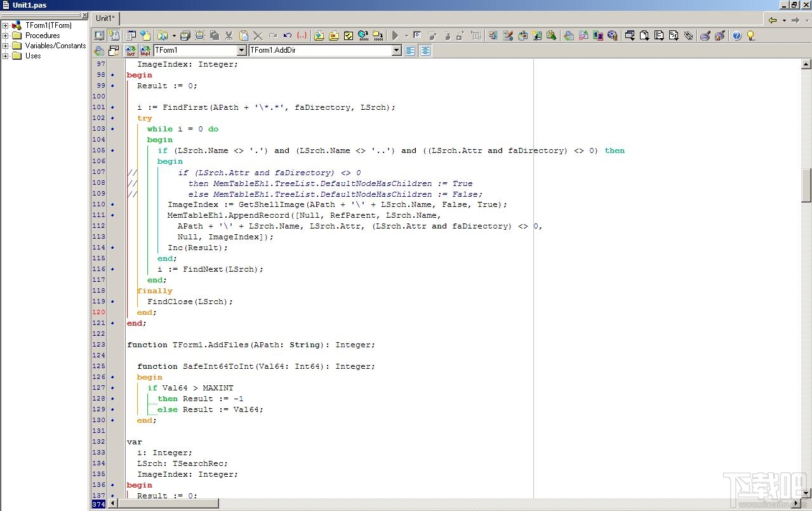Open dropdown beside the open folder icon
The image size is (812, 511).
(x=173, y=36)
